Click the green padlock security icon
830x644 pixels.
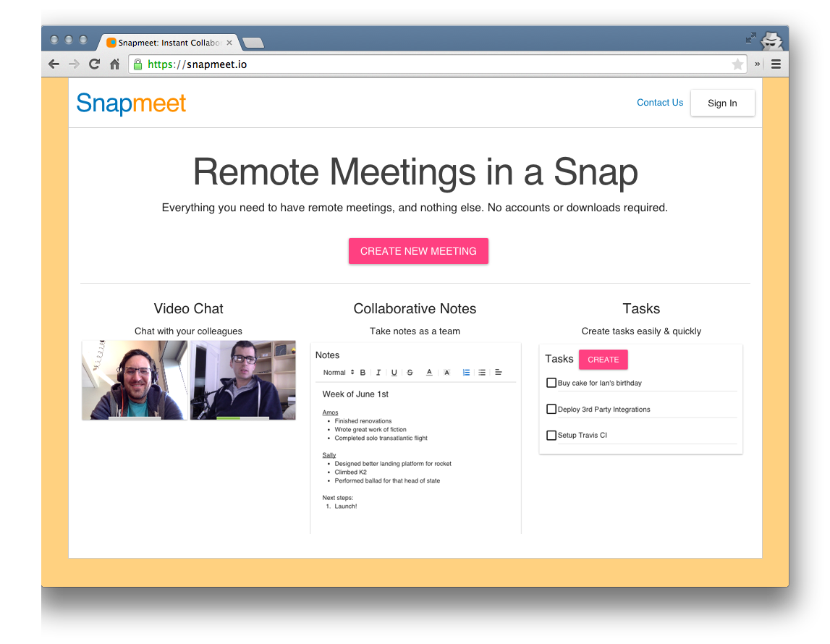click(x=137, y=64)
